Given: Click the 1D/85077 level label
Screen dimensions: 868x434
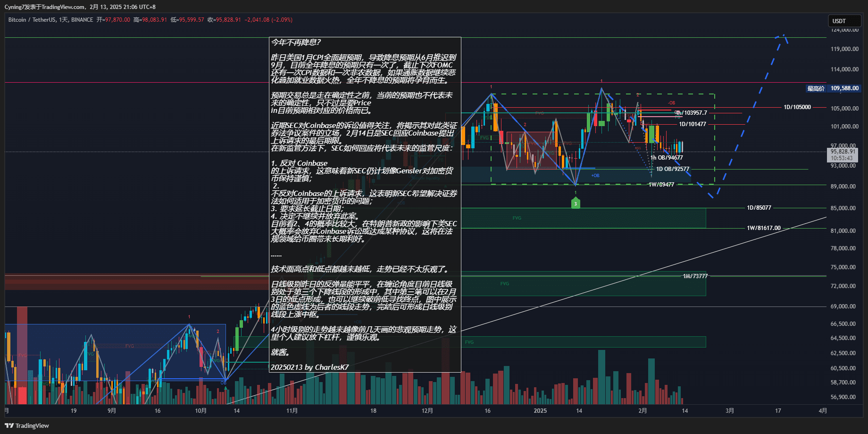Looking at the screenshot, I should [x=759, y=208].
